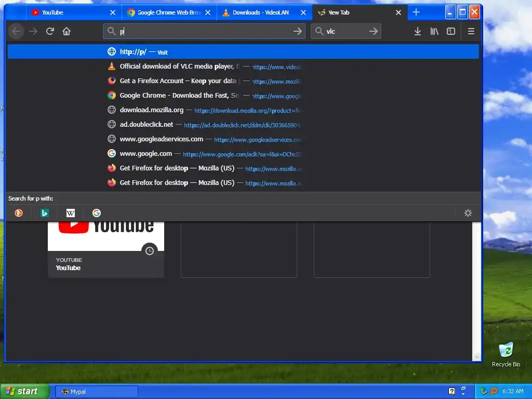Click the magnifier icon in system tray
Viewport: 532px width, 399px height.
pos(494,391)
